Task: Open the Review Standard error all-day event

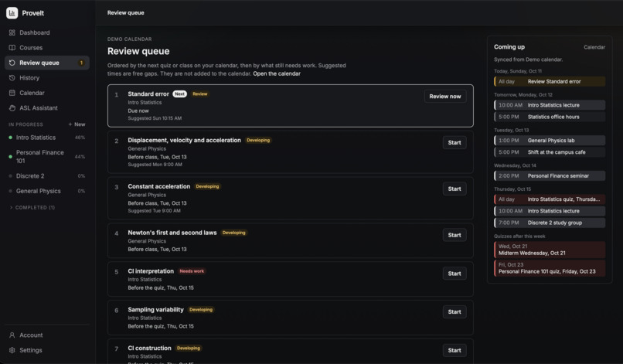Action: click(550, 81)
